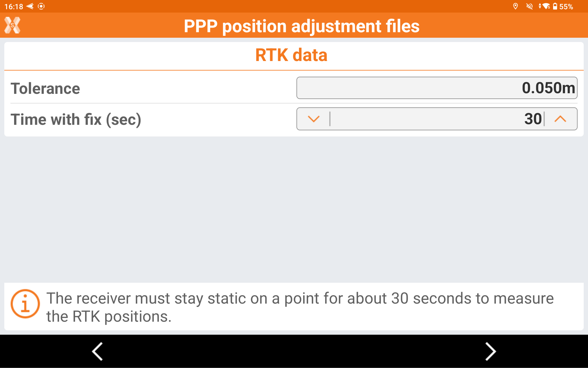Image resolution: width=588 pixels, height=368 pixels.
Task: Proceed with the right arrow
Action: 490,351
